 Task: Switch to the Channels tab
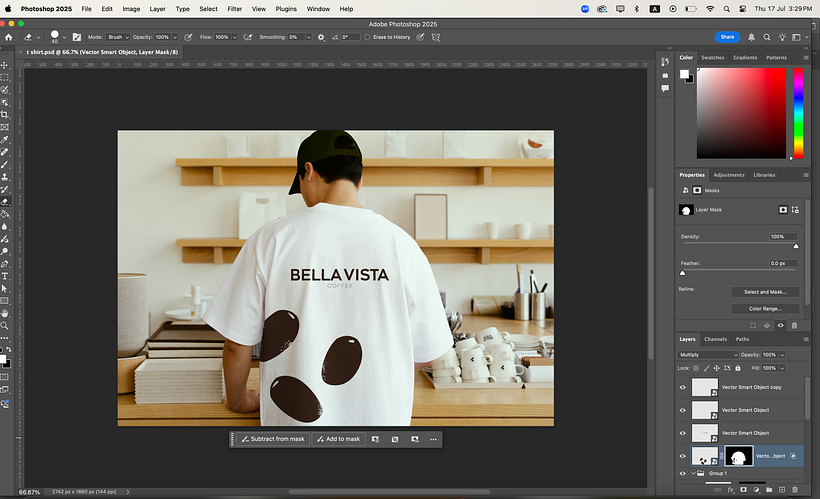tap(715, 339)
